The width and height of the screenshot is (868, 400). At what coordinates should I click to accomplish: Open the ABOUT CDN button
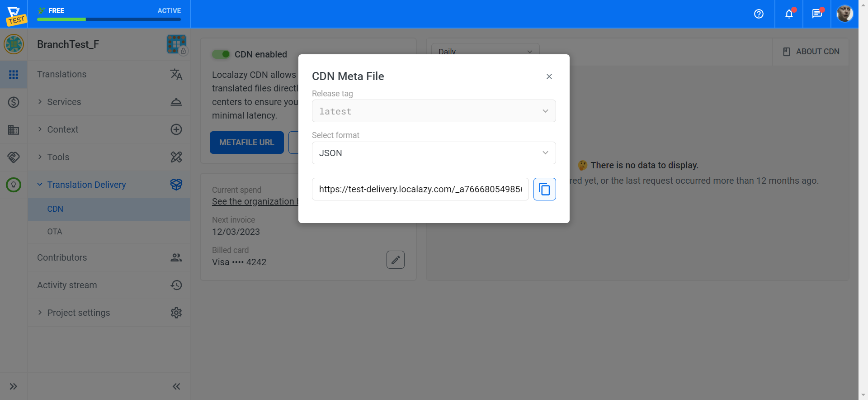point(811,52)
